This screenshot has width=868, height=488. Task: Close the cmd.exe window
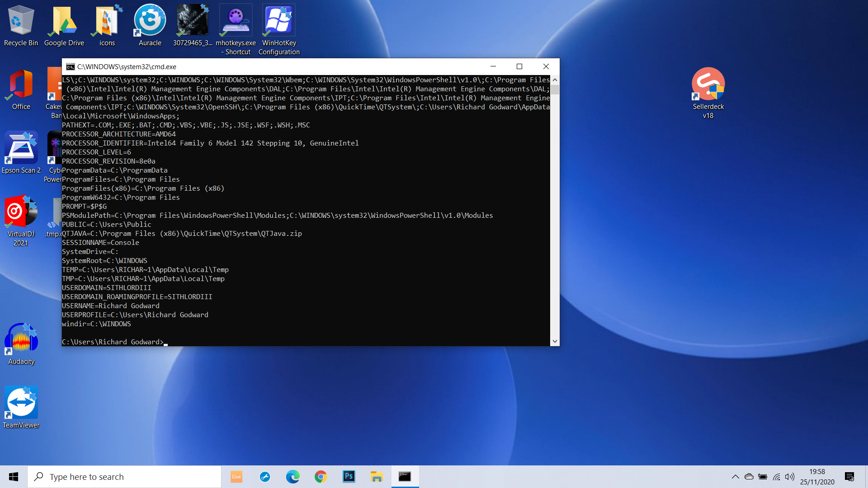[546, 66]
